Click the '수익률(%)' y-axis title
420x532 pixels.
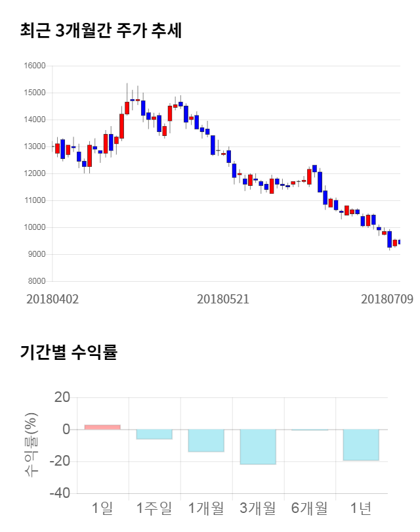[x=32, y=445]
